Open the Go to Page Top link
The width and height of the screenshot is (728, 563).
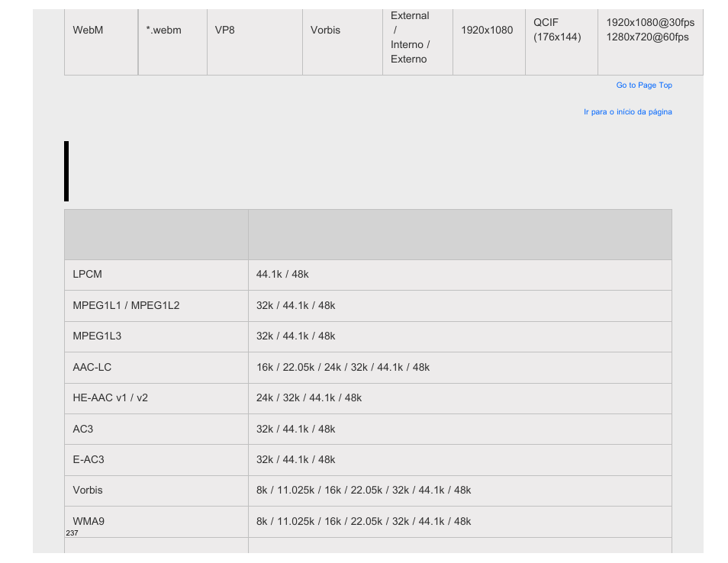[x=643, y=85]
